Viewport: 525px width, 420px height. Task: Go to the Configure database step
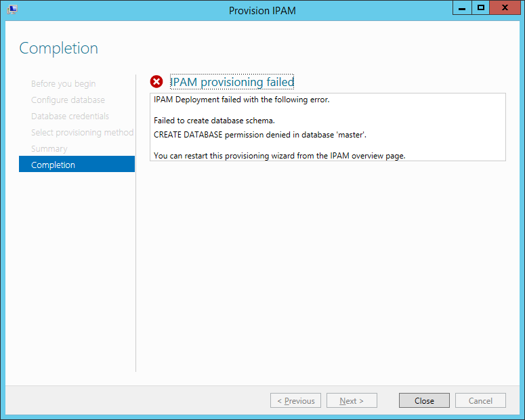(x=68, y=100)
